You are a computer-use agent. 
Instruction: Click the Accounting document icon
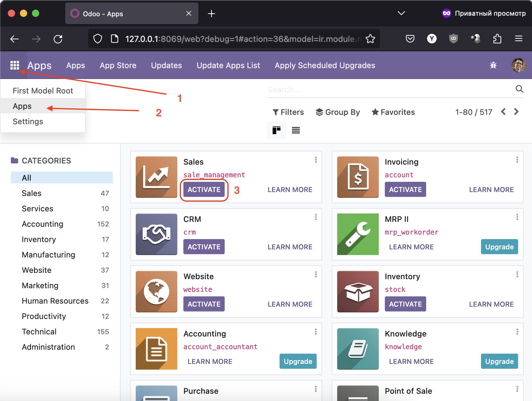157,349
